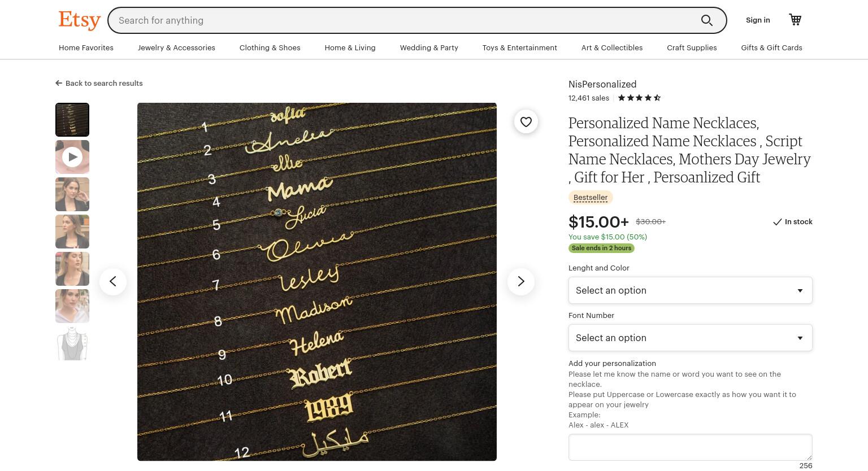This screenshot has width=868, height=471.
Task: Play the product video thumbnail
Action: coord(72,157)
